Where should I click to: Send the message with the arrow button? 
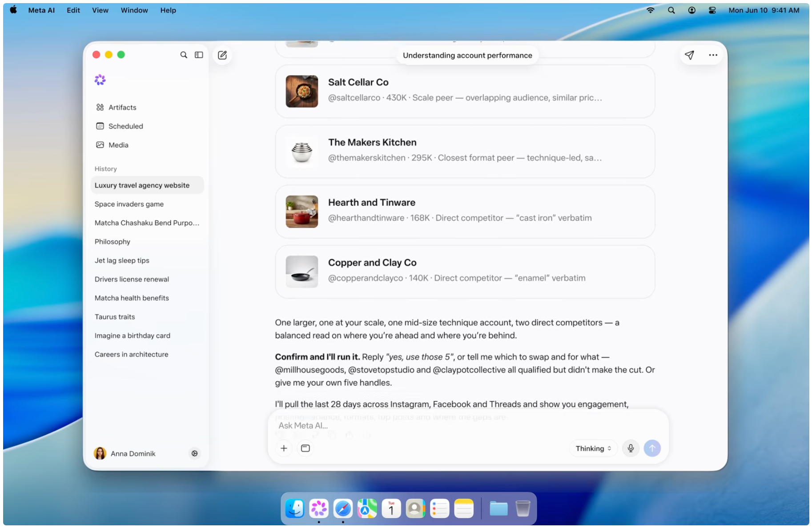click(x=652, y=448)
